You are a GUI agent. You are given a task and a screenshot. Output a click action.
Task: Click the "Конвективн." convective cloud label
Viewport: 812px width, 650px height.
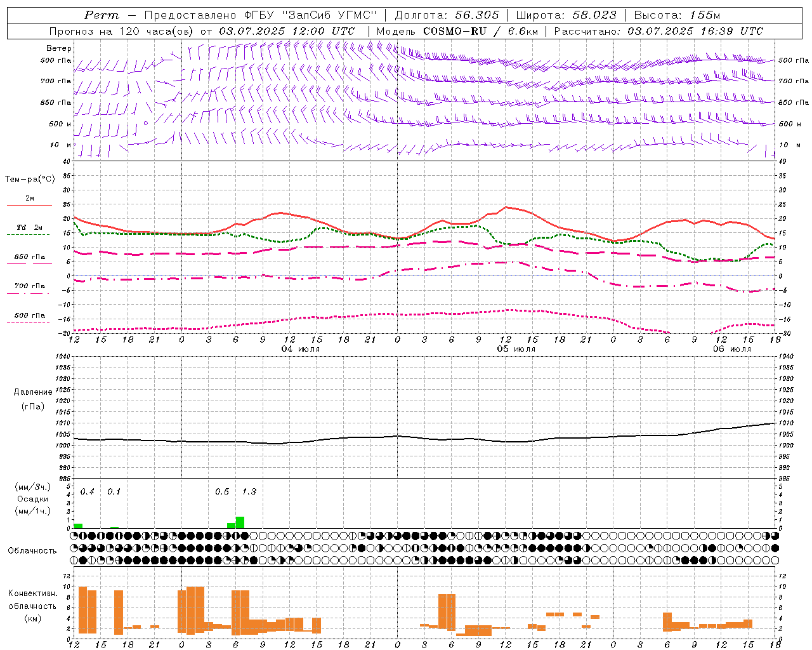pos(33,594)
